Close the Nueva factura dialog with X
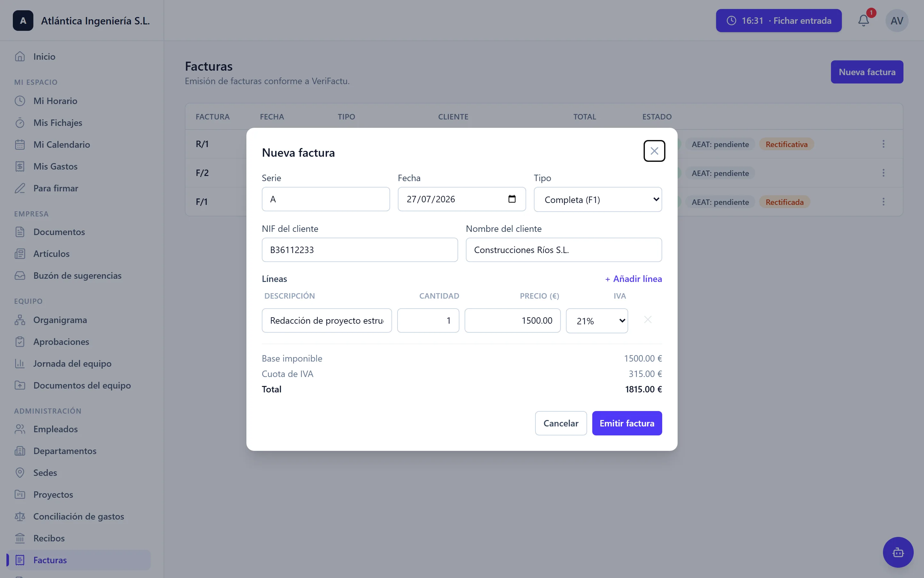Image resolution: width=924 pixels, height=578 pixels. point(654,151)
